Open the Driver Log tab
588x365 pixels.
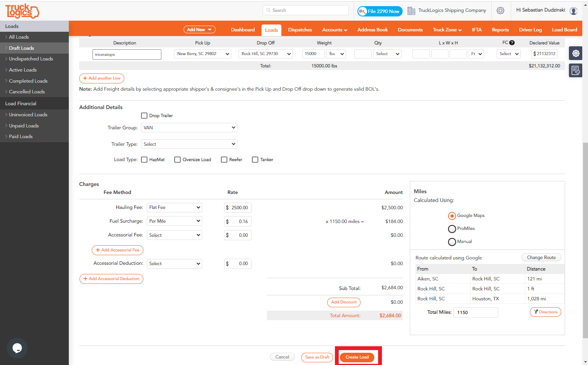click(x=530, y=30)
